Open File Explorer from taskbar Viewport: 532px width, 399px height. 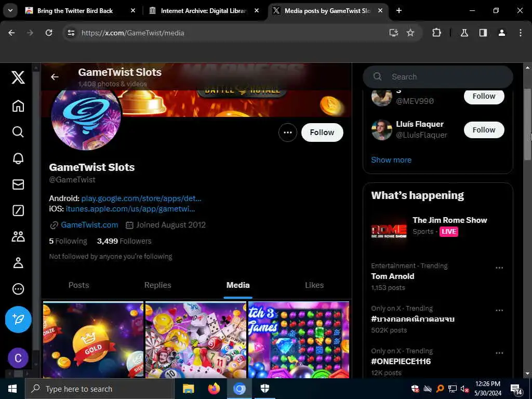click(x=188, y=389)
